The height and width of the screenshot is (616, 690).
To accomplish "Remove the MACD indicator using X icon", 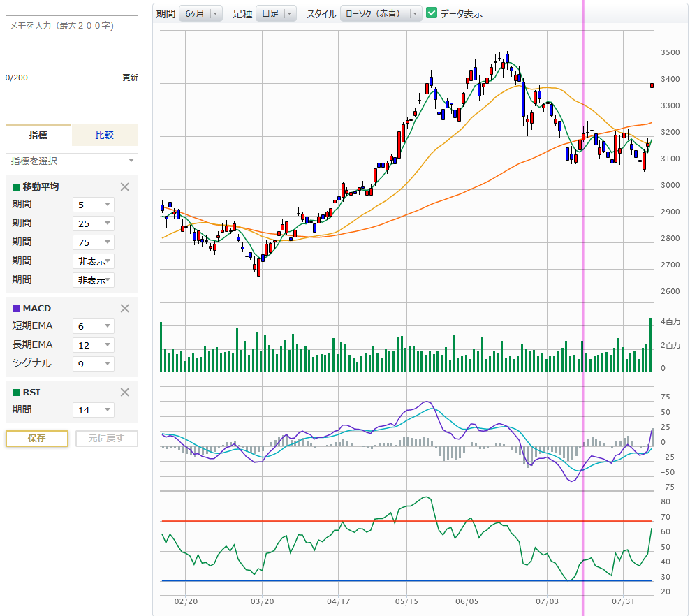I will tap(125, 308).
